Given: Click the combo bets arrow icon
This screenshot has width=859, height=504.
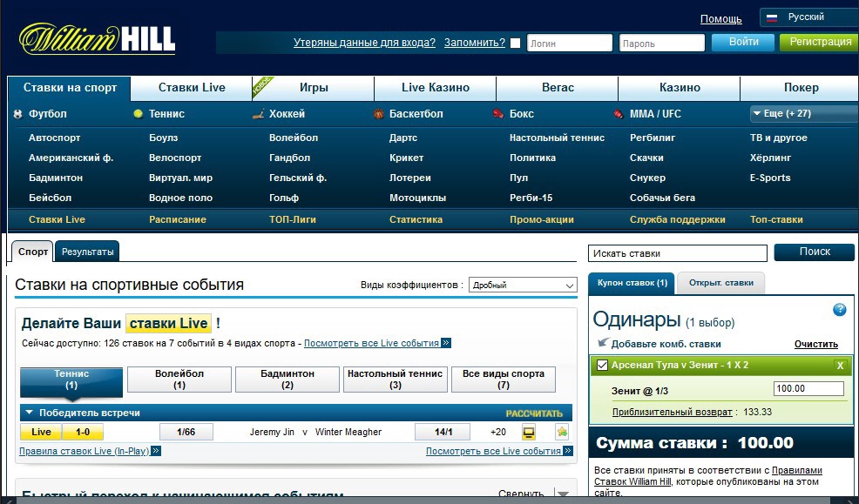Looking at the screenshot, I should tap(603, 343).
